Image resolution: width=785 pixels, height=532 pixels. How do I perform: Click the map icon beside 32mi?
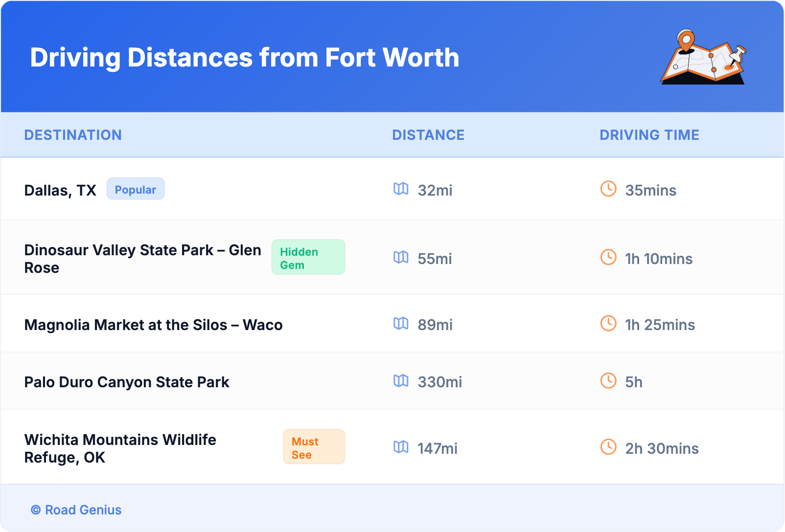(x=401, y=189)
